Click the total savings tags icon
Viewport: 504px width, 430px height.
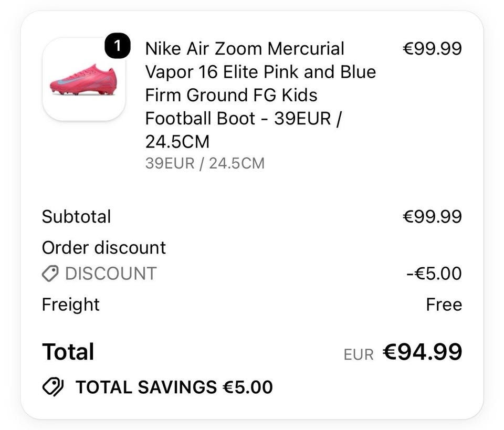point(53,386)
